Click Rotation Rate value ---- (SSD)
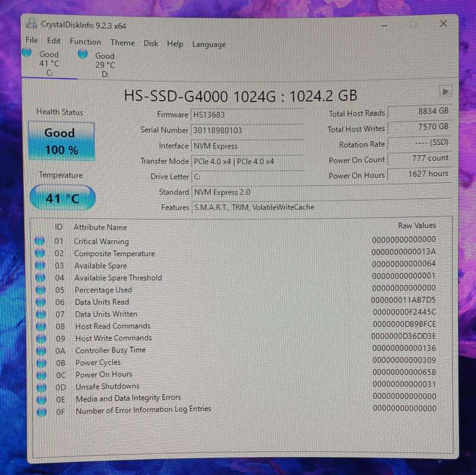This screenshot has height=475, width=476. (420, 143)
